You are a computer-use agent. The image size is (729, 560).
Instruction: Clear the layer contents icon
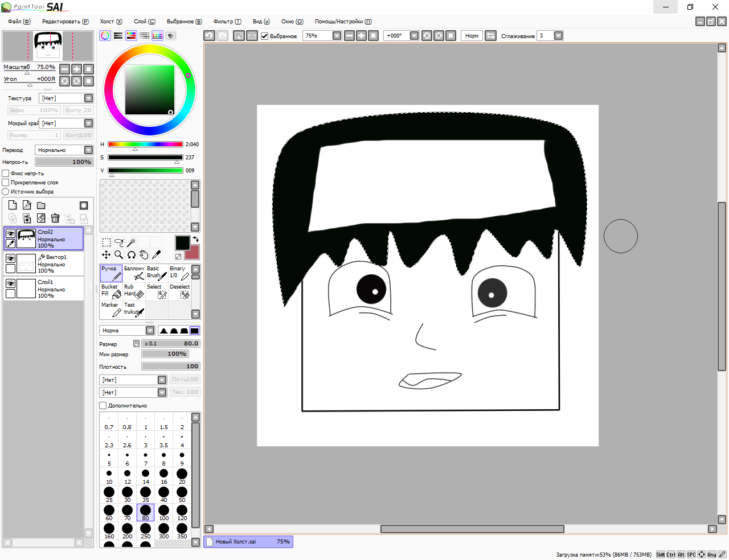(41, 218)
